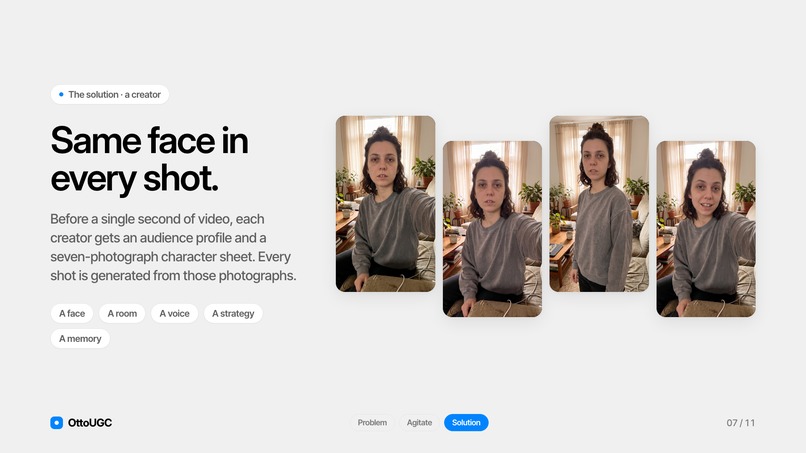Click the blue dot in the solution badge
806x453 pixels.
tap(61, 95)
